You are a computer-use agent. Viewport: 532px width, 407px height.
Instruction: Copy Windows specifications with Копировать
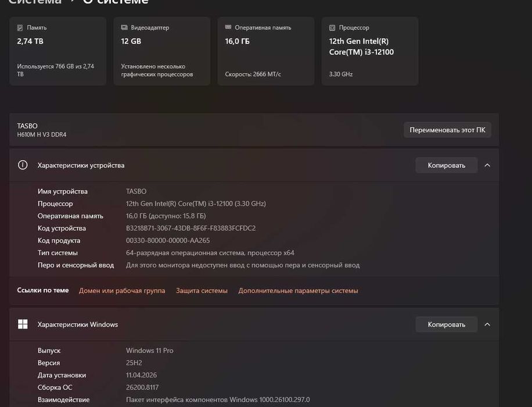pos(446,324)
